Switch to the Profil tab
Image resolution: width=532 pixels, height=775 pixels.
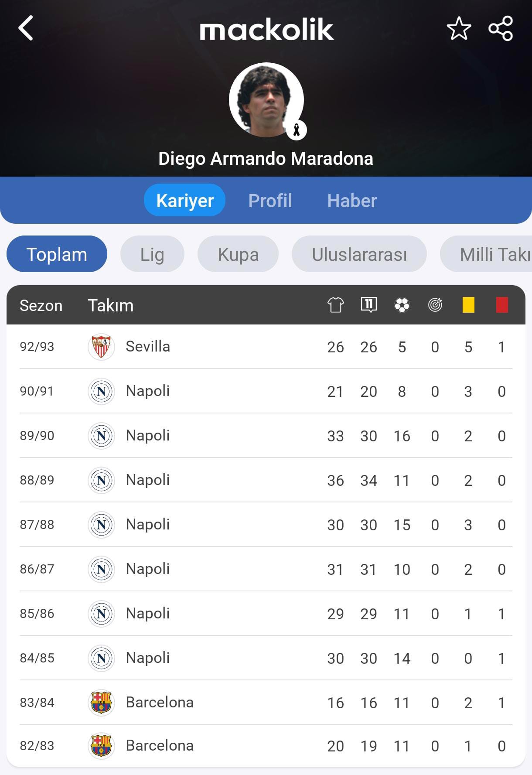click(x=270, y=201)
